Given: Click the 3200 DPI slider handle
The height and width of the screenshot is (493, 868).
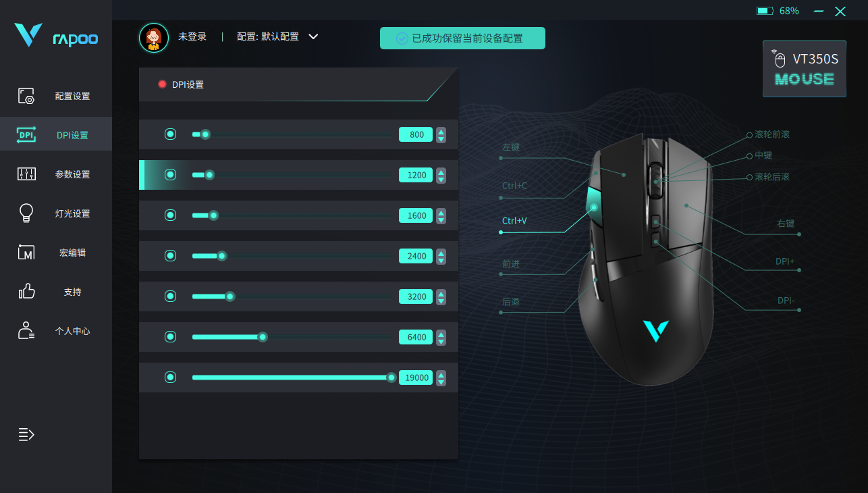Looking at the screenshot, I should [x=230, y=296].
